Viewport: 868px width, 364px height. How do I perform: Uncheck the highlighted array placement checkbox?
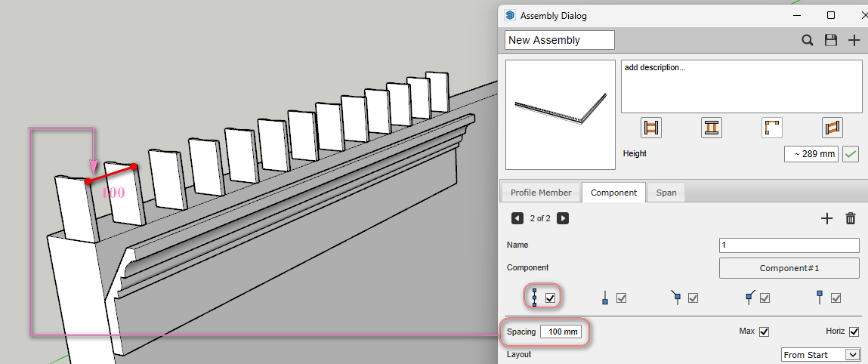click(551, 298)
